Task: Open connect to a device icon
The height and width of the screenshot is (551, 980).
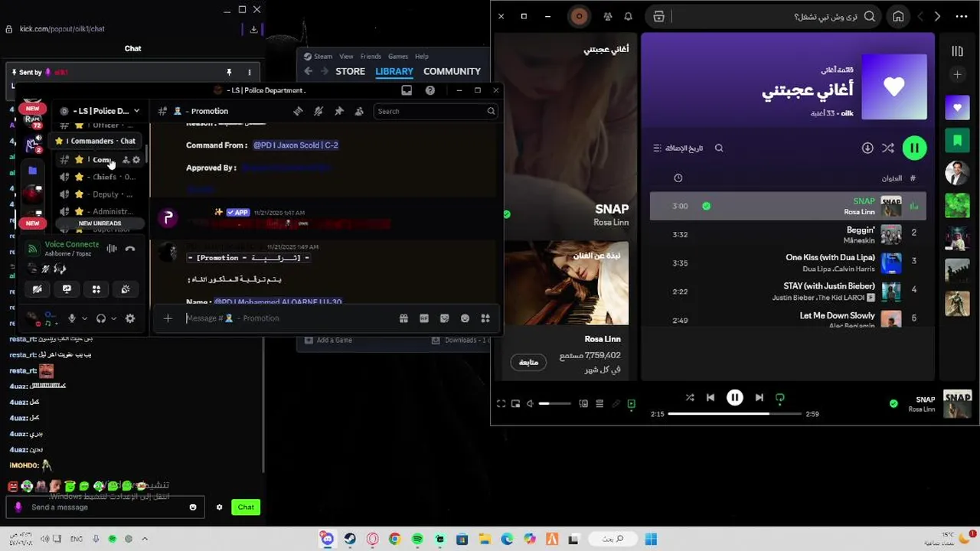Action: tap(583, 403)
